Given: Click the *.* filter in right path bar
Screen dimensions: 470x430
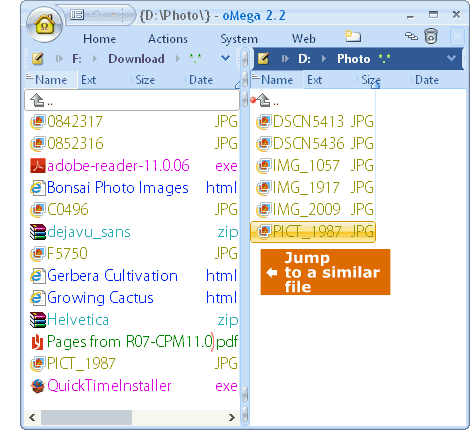Looking at the screenshot, I should (384, 59).
